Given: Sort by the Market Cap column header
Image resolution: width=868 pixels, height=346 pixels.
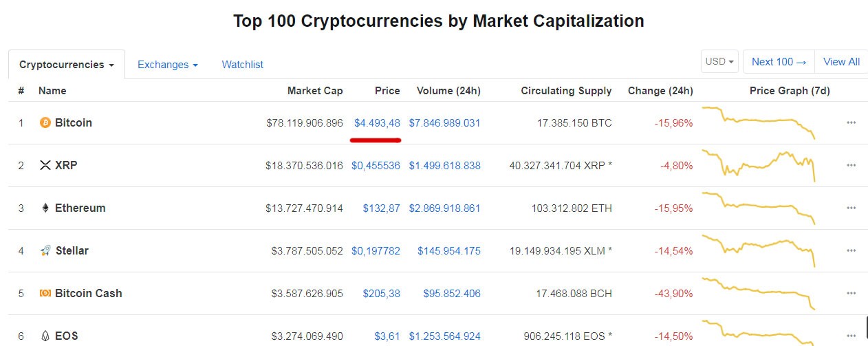Looking at the screenshot, I should 315,91.
